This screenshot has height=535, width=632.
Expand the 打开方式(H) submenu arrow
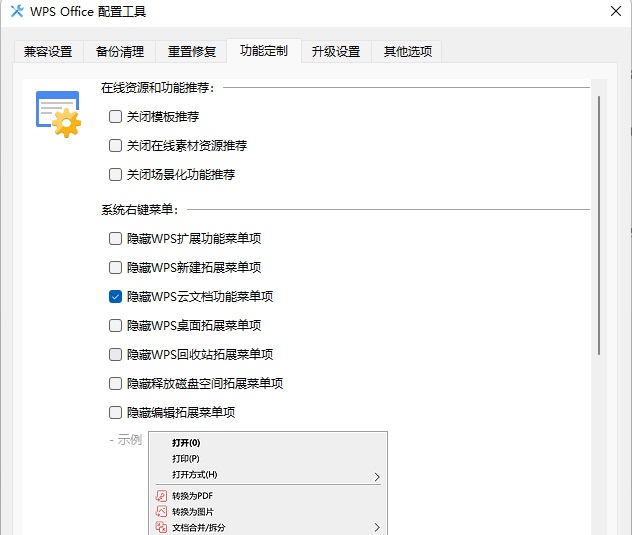tap(377, 477)
